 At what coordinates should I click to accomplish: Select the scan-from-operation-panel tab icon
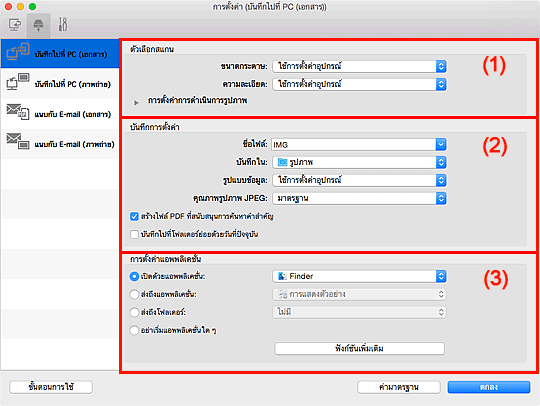click(x=38, y=25)
